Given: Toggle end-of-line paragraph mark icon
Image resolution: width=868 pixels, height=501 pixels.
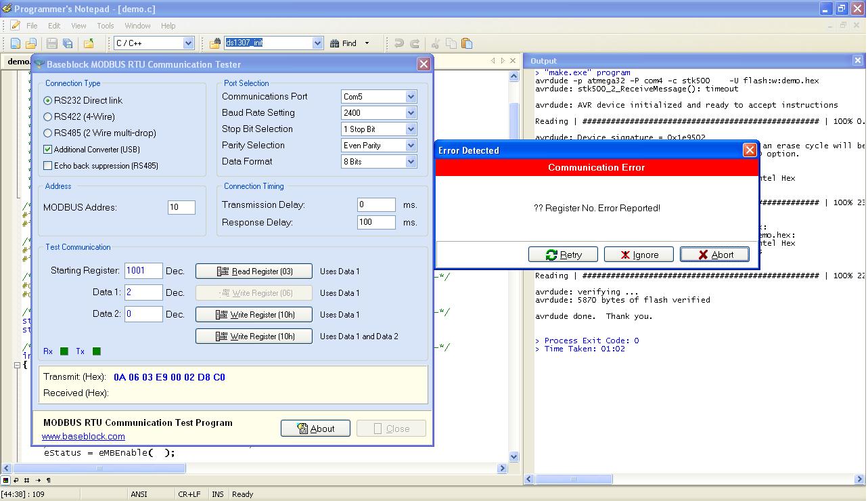Looking at the screenshot, I should pos(49,480).
